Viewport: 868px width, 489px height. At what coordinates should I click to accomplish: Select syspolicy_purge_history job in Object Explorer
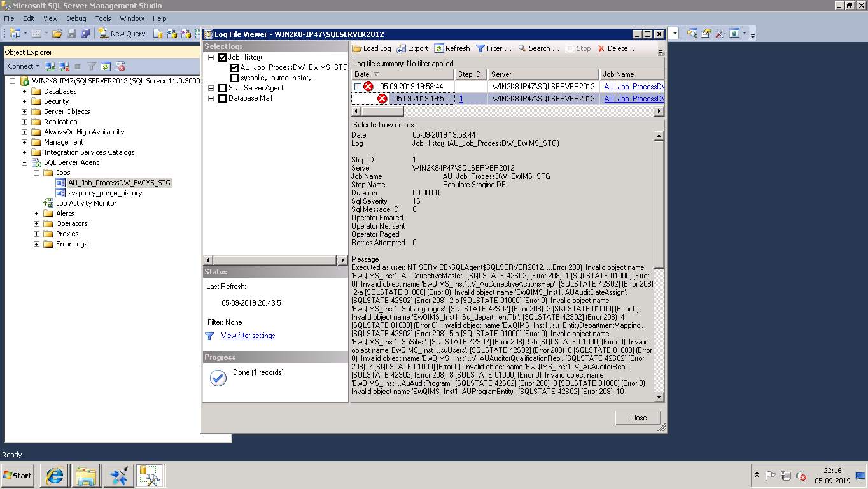click(x=105, y=193)
